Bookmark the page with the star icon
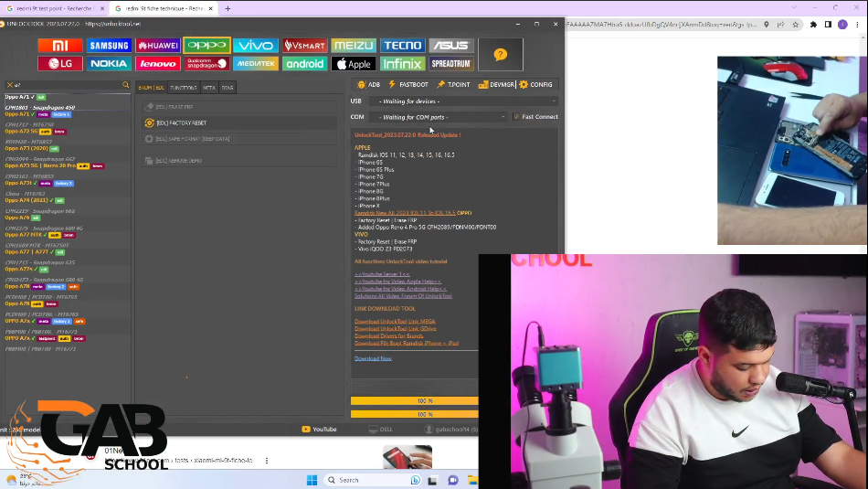The image size is (868, 489). pyautogui.click(x=796, y=25)
